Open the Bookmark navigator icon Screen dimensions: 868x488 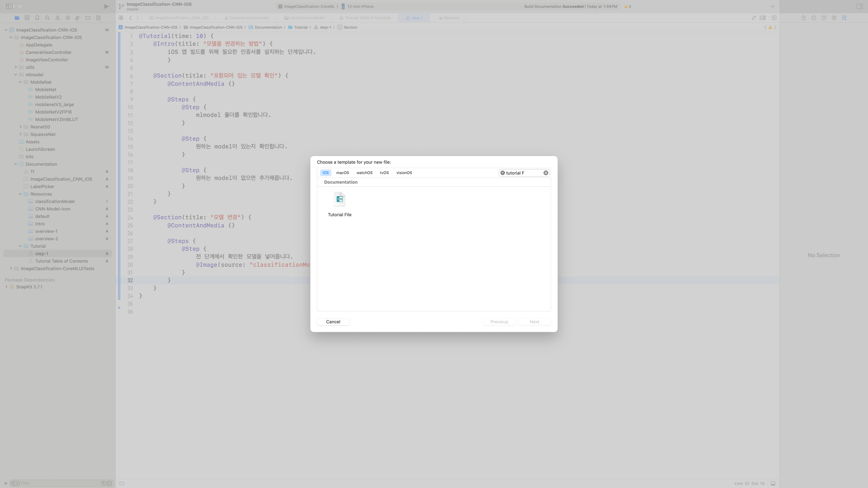(x=37, y=18)
